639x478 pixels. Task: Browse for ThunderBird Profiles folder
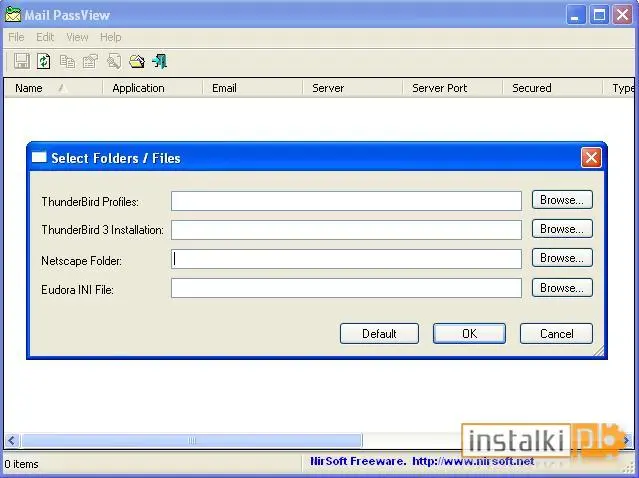point(562,200)
